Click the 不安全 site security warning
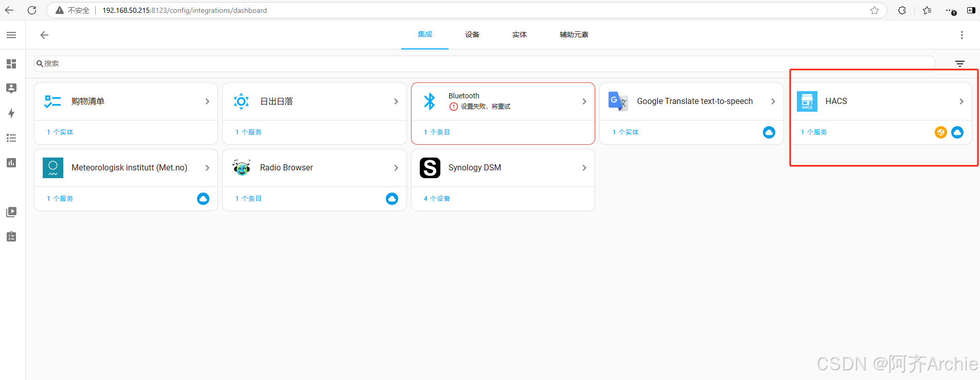The image size is (980, 380). point(73,10)
